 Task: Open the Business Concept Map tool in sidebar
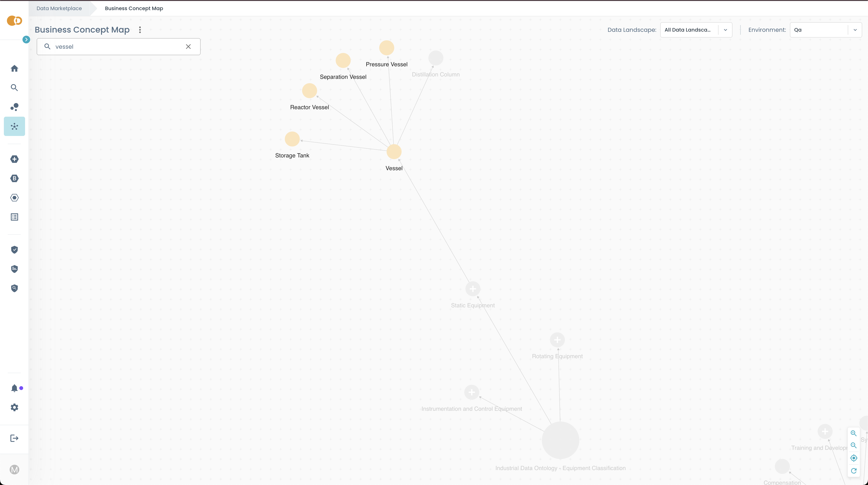[14, 126]
